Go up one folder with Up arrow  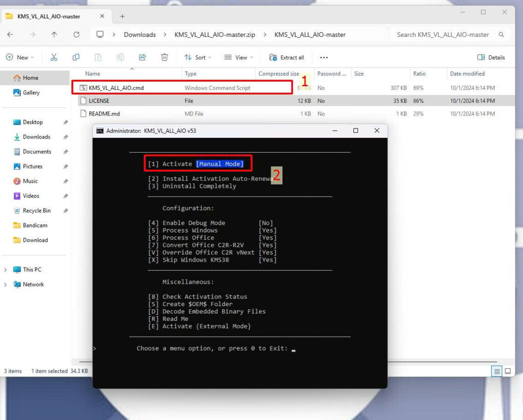[54, 35]
